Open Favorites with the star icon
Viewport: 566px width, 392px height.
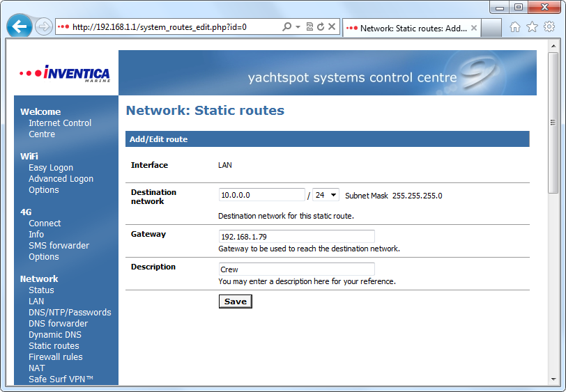click(532, 26)
